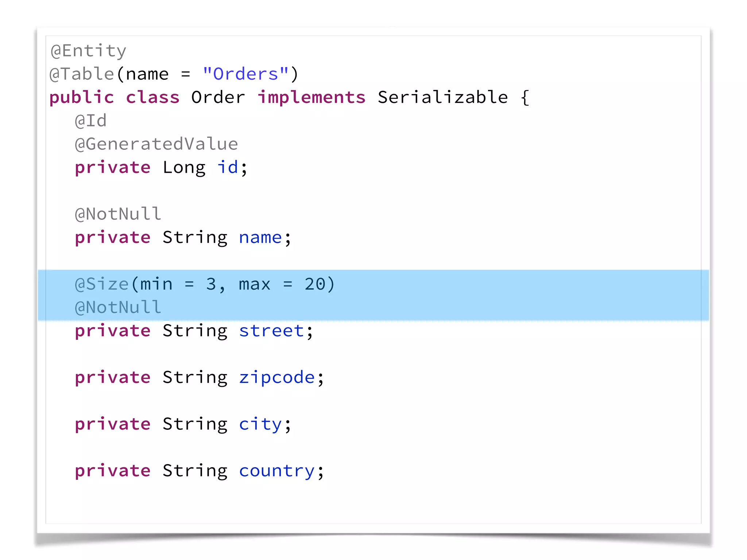Click the zipcode field name
Screen dimensions: 747x560
pyautogui.click(x=277, y=378)
